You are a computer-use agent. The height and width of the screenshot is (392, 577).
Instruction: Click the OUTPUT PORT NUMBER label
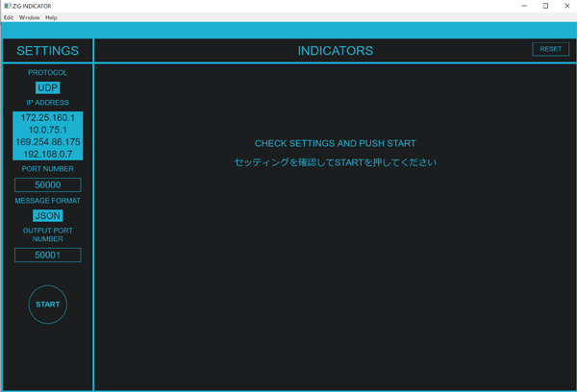tap(48, 234)
